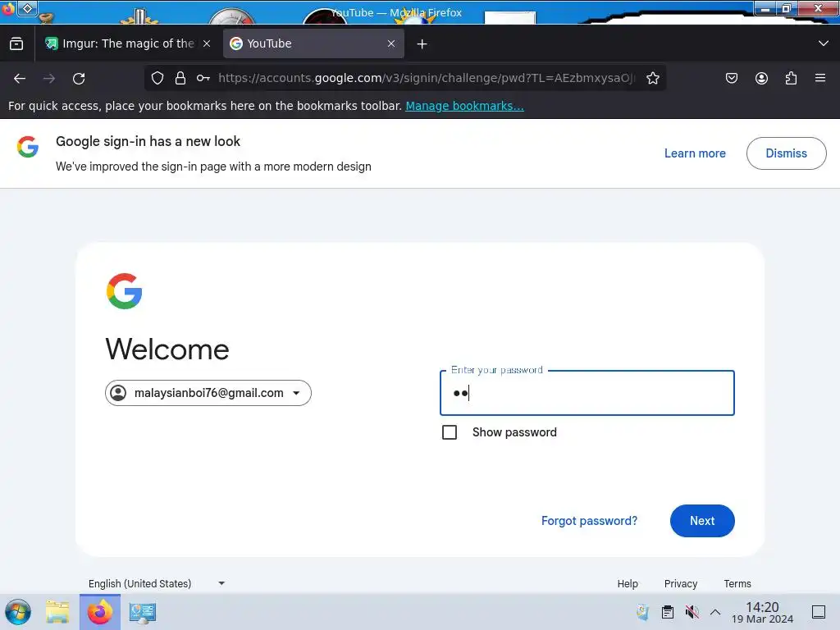
Task: Open a new tab with the plus button
Action: click(x=422, y=44)
